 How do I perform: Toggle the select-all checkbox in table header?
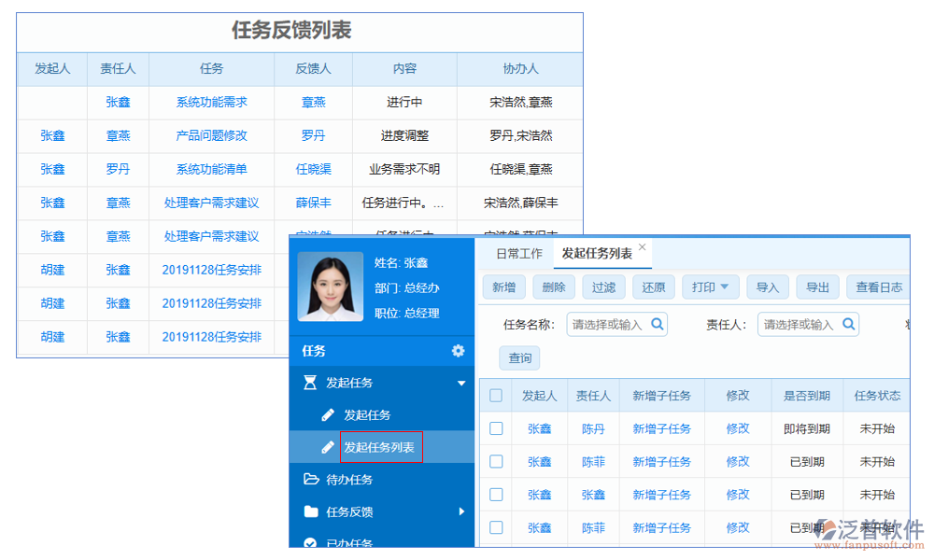(496, 396)
